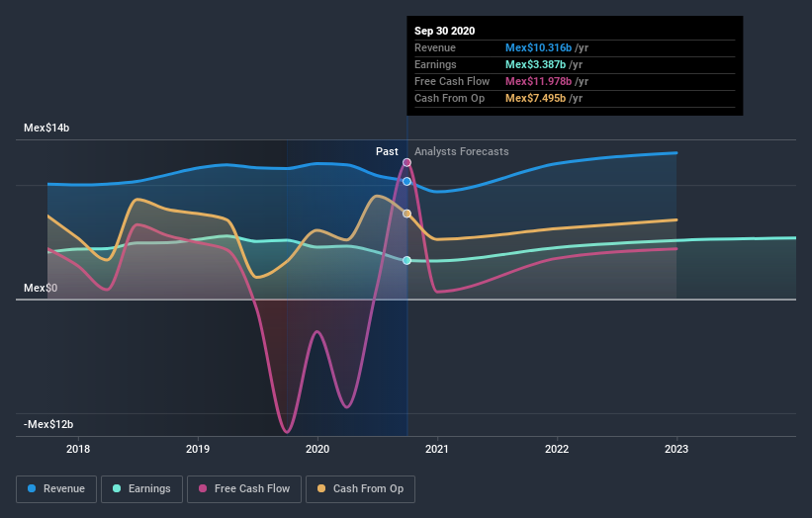Click the -Mex$12b y-axis label
Viewport: 812px width, 518px height.
(48, 424)
